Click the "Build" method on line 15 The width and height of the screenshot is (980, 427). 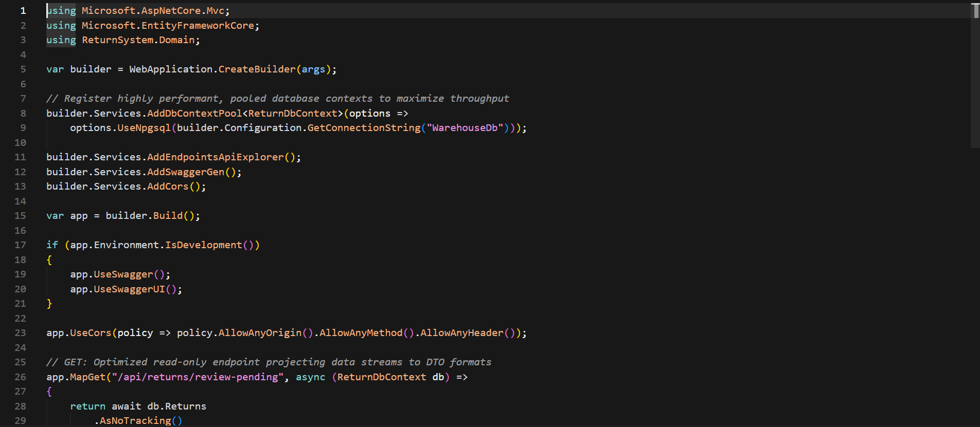[168, 216]
